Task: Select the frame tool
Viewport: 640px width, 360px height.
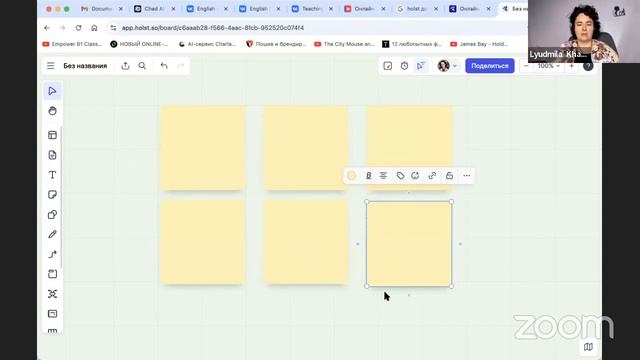Action: click(52, 274)
